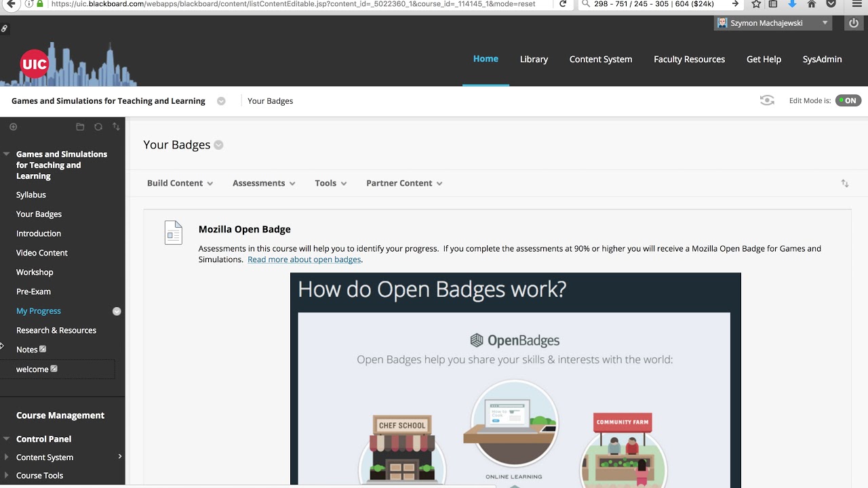Open Build Content dropdown

coord(180,183)
